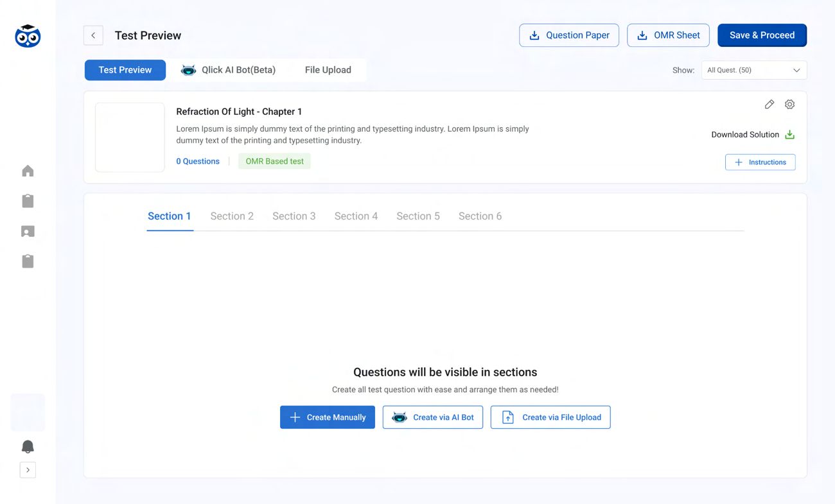Download the OMR Sheet

coord(668,35)
